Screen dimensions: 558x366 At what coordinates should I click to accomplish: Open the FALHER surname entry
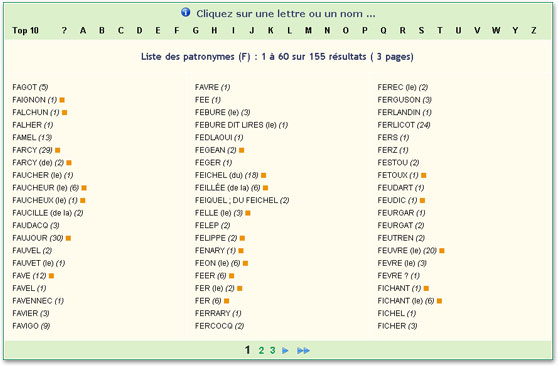[33, 125]
